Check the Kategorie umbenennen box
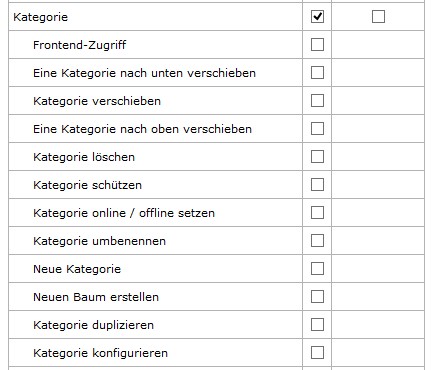This screenshot has height=370, width=433. click(x=317, y=240)
